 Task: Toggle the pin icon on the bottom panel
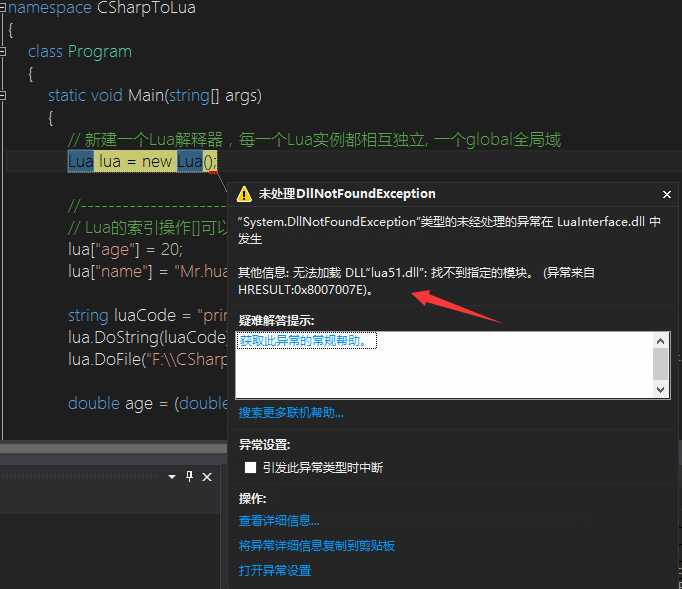(189, 477)
